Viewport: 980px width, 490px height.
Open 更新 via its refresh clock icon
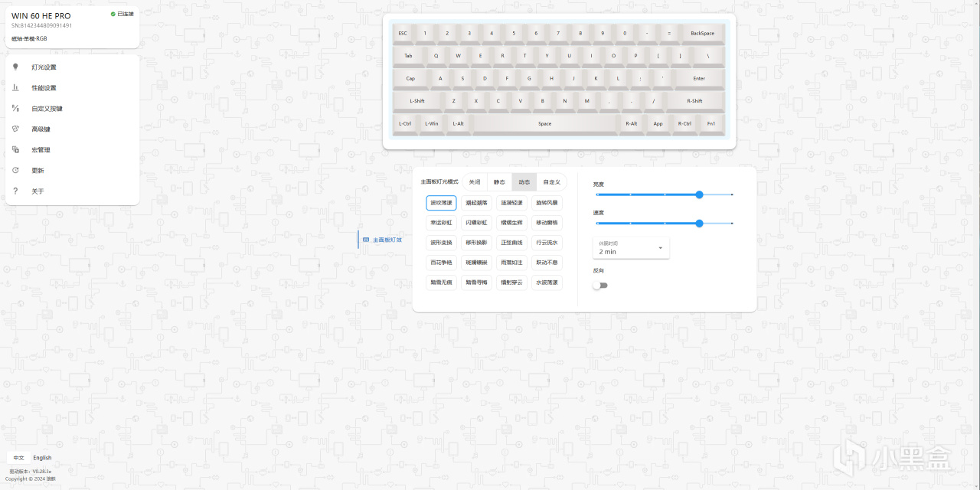coord(15,171)
